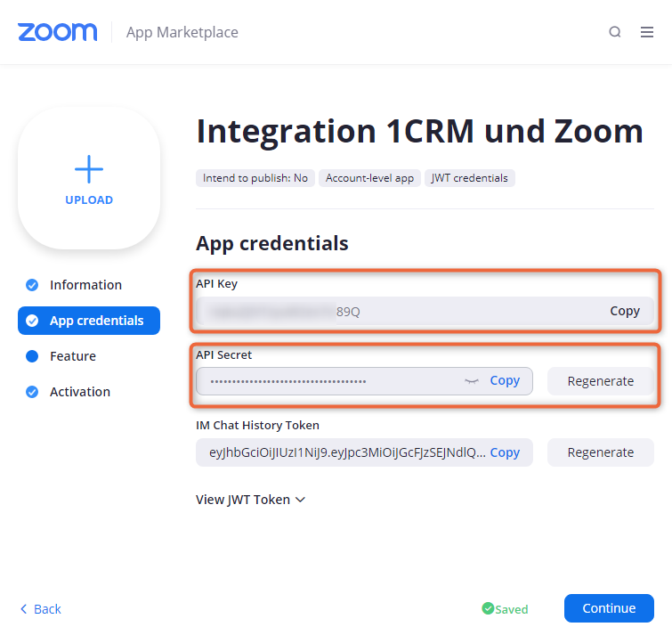
Task: Click the Information step checkmark icon
Action: (32, 285)
